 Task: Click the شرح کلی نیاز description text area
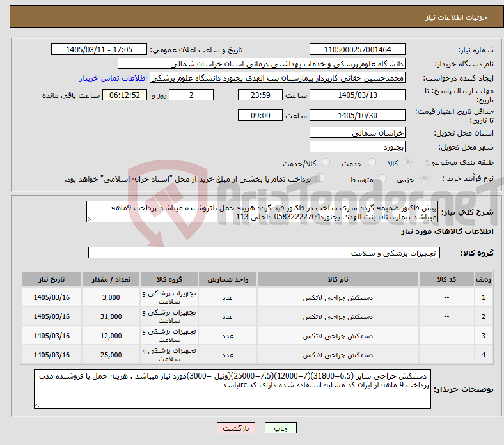pyautogui.click(x=262, y=212)
